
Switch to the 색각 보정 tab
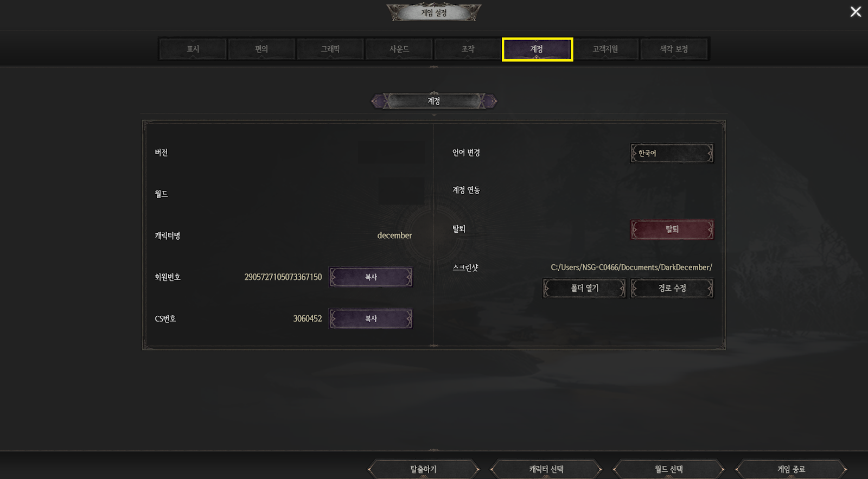click(x=674, y=49)
